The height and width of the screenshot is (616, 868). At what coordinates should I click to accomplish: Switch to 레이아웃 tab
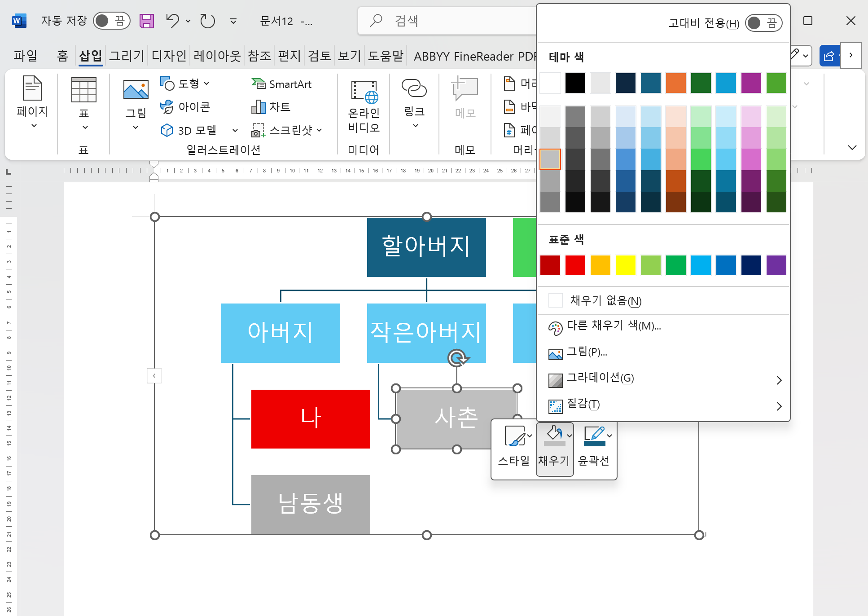217,56
